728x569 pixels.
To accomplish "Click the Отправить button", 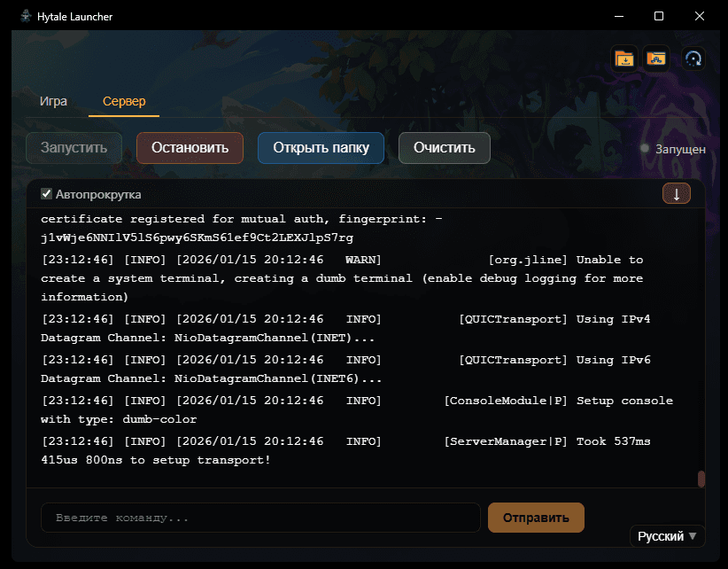I will (x=536, y=518).
